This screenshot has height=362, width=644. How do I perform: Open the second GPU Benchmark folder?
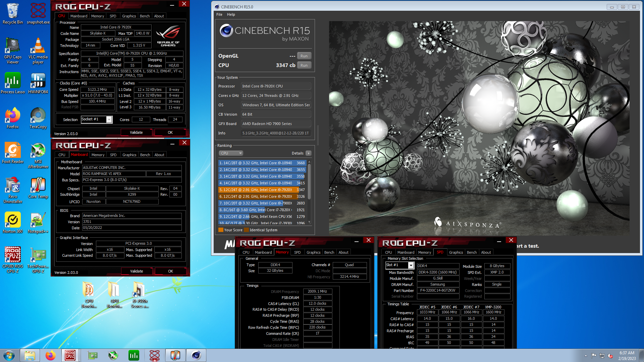coord(114,294)
